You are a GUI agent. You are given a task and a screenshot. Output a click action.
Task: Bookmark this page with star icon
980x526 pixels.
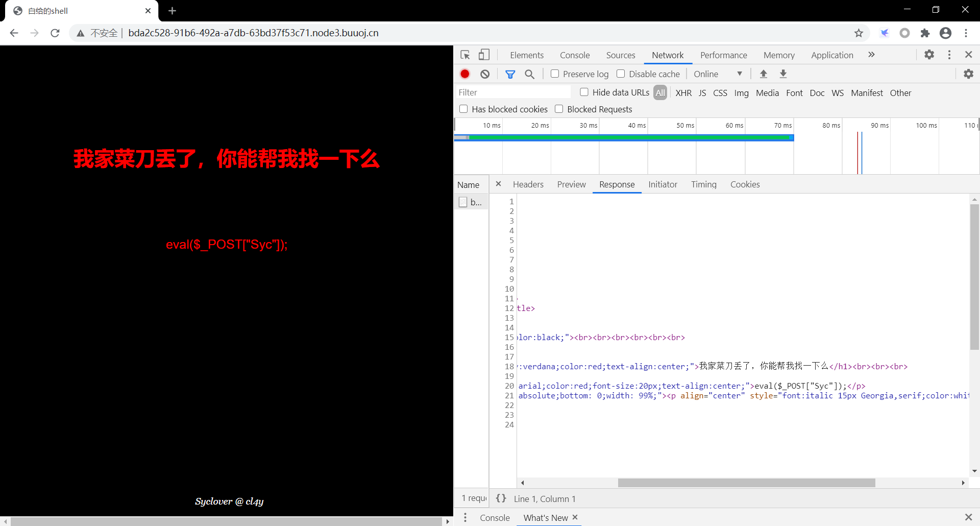pyautogui.click(x=859, y=33)
